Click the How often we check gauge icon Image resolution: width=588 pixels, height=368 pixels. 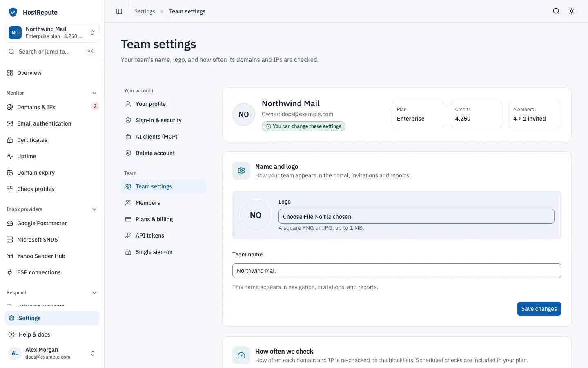point(241,355)
